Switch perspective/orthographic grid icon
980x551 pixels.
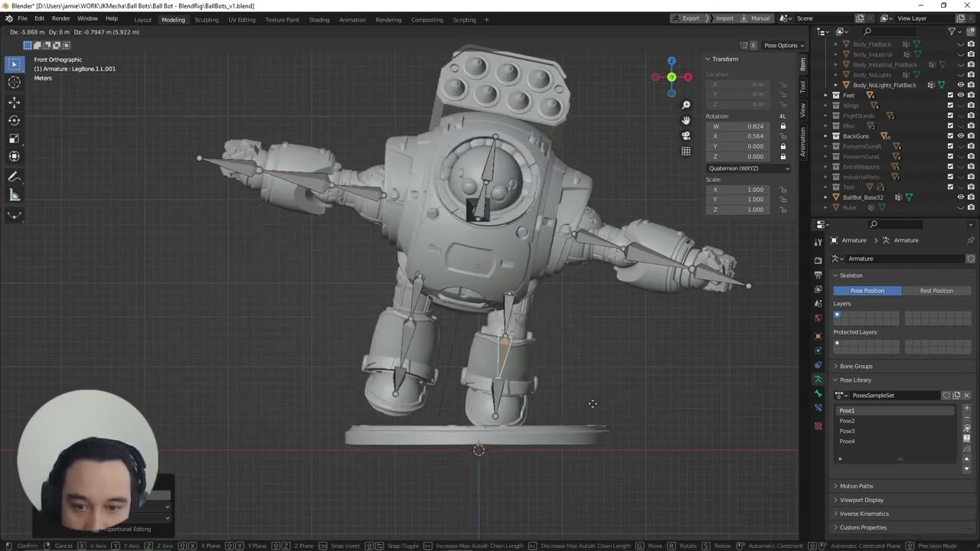point(686,151)
